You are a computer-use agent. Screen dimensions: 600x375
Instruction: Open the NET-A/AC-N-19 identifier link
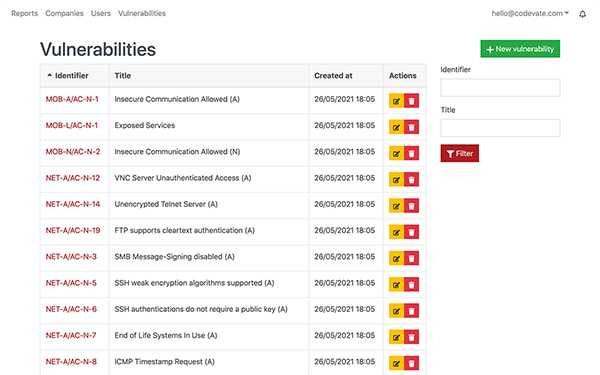click(x=73, y=230)
